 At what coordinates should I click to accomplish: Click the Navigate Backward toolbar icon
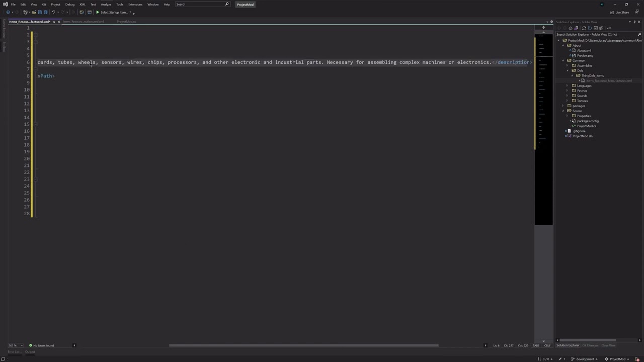pyautogui.click(x=8, y=12)
